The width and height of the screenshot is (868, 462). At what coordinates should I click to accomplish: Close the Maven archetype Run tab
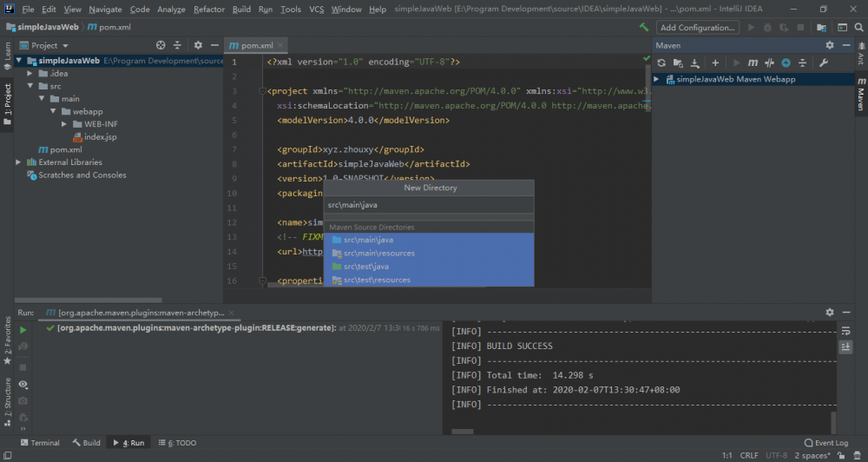coord(232,313)
